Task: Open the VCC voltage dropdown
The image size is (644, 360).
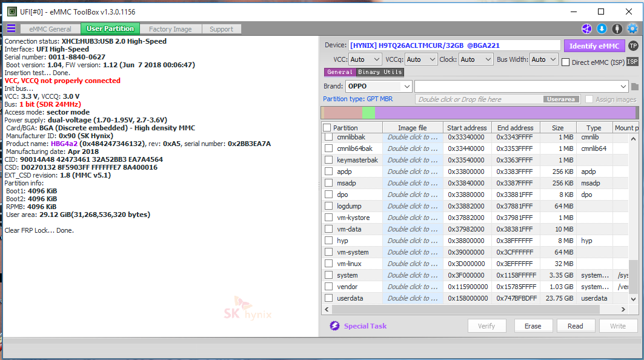Action: click(365, 59)
